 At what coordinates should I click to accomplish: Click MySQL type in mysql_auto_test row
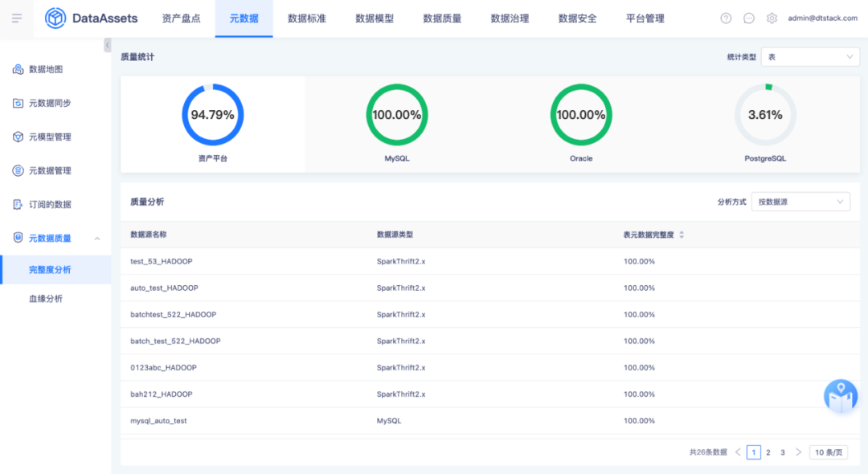[x=389, y=420]
